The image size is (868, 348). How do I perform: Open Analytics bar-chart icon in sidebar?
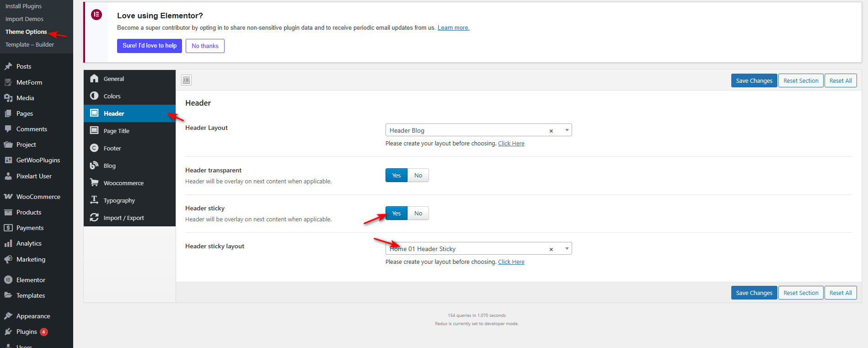point(8,244)
